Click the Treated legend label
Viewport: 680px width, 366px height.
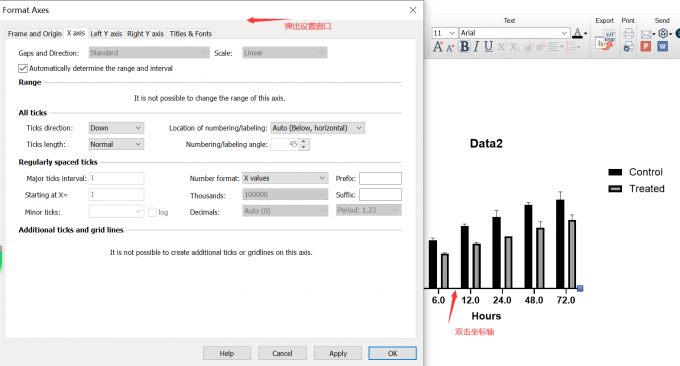(x=647, y=189)
